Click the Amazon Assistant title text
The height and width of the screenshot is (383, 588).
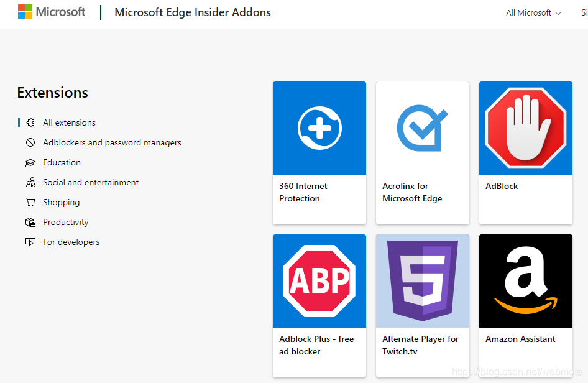pyautogui.click(x=520, y=339)
